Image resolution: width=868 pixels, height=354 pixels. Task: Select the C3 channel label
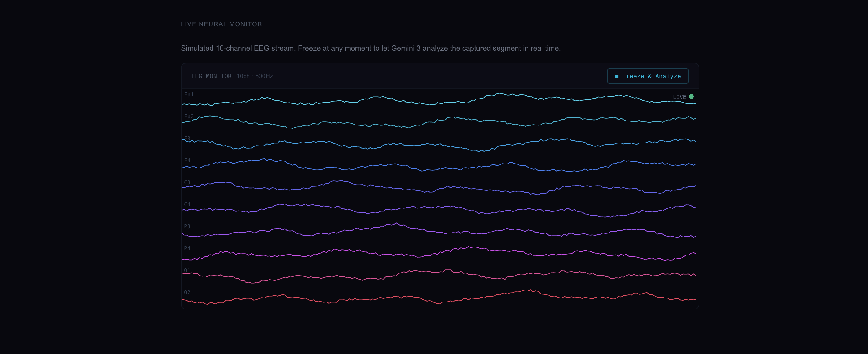coord(187,182)
